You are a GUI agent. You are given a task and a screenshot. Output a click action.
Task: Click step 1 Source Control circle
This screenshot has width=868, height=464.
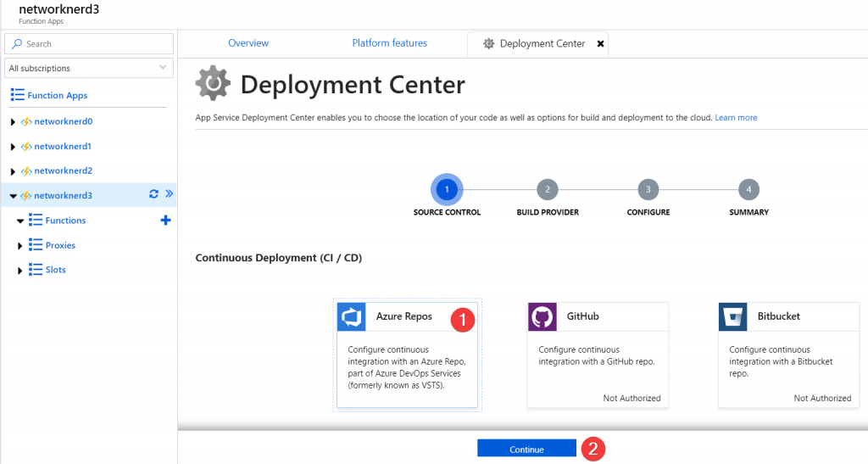point(447,189)
